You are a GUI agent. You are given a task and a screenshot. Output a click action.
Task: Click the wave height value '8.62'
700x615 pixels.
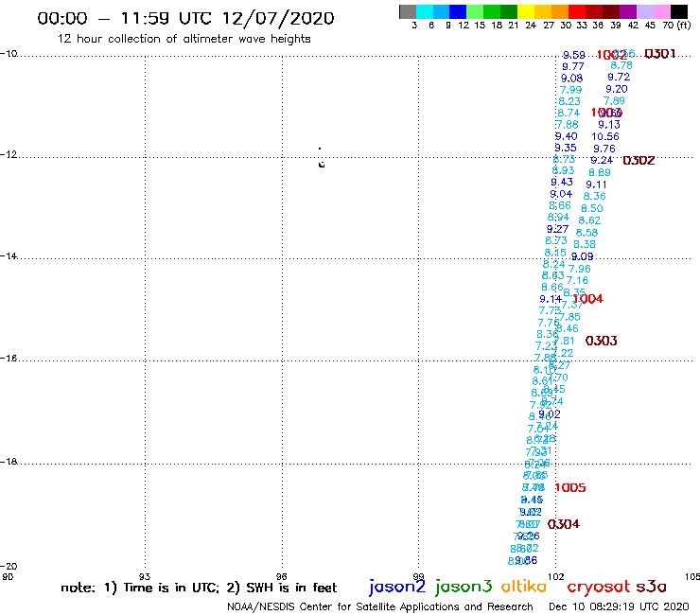pyautogui.click(x=589, y=220)
